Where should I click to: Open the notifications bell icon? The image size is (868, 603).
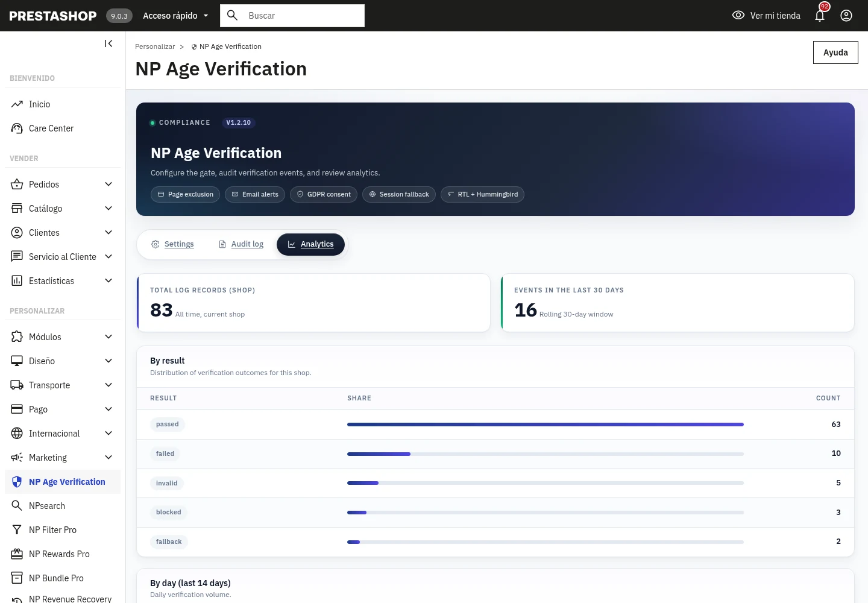(820, 16)
